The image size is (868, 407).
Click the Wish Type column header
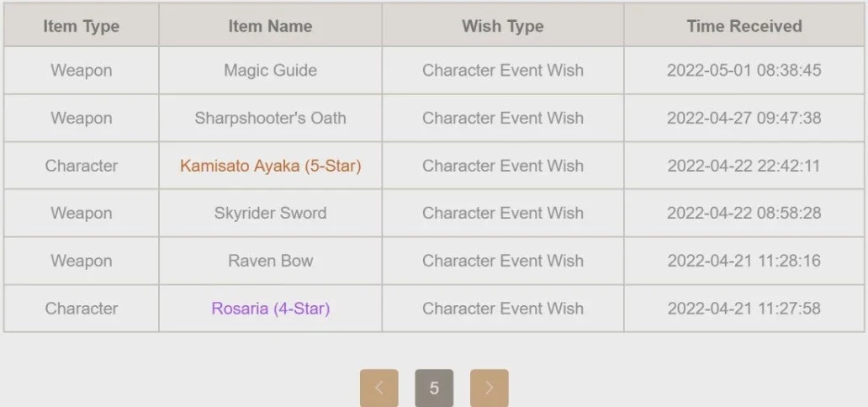coord(503,26)
